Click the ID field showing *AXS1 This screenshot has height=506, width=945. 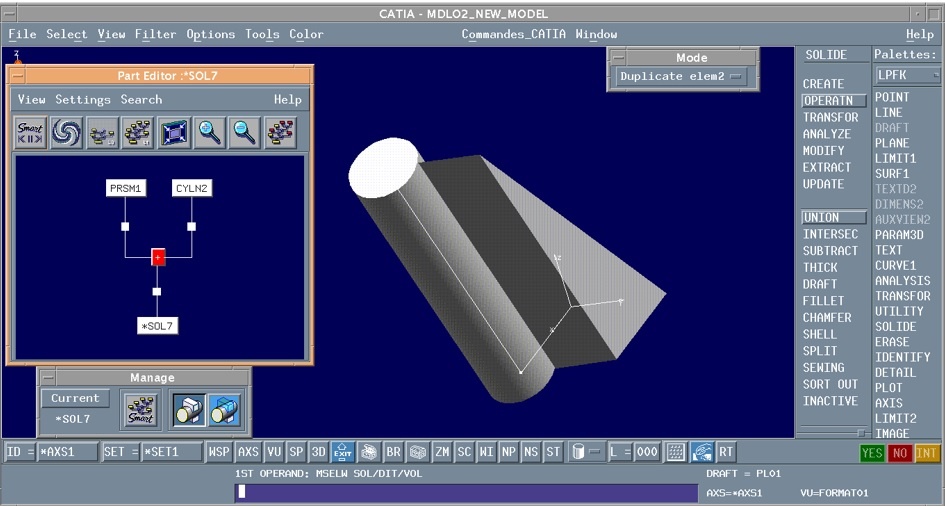[67, 452]
